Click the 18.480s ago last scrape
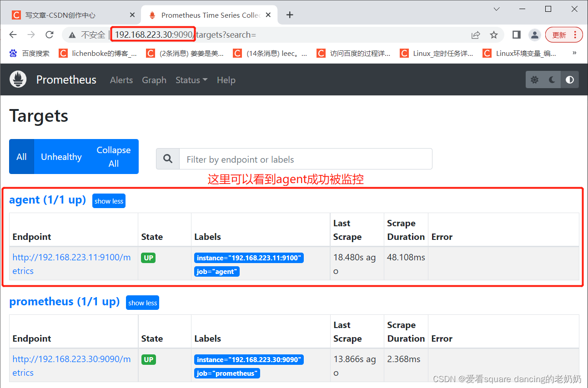Image resolution: width=588 pixels, height=388 pixels. [x=355, y=264]
